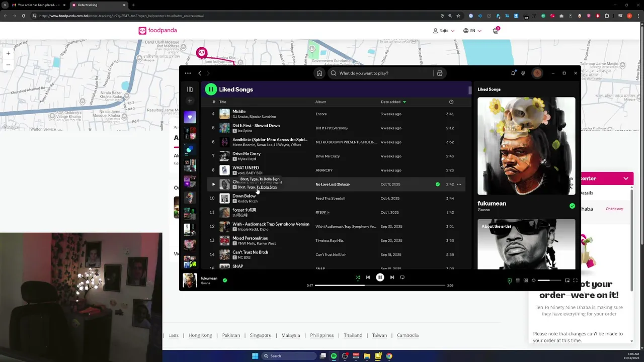Open the play queue icon
Viewport: 644px width, 362px height.
point(518,281)
